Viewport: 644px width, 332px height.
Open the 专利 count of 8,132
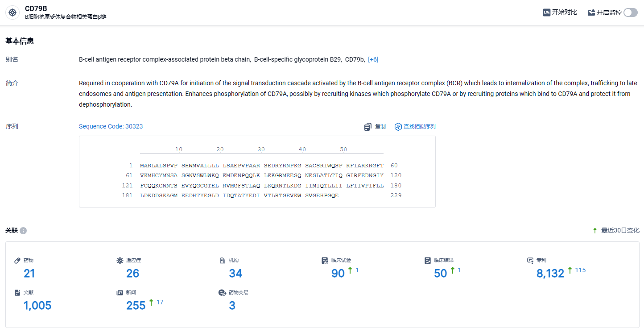tap(550, 274)
